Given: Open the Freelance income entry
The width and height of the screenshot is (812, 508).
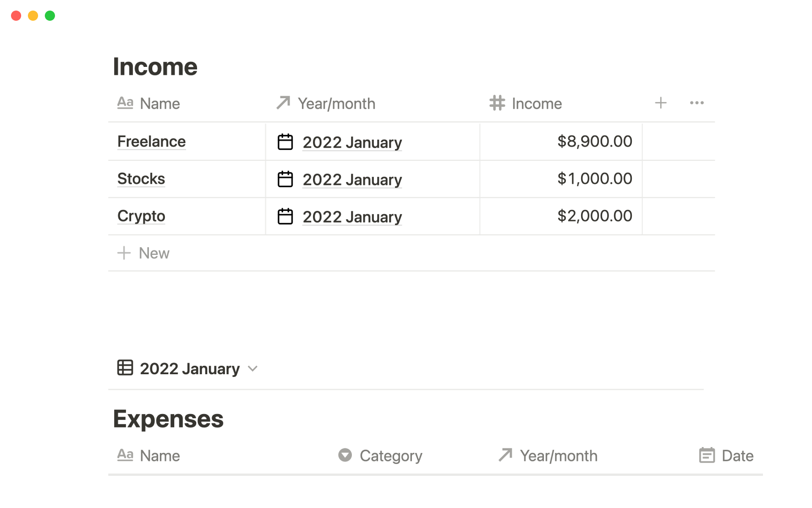Looking at the screenshot, I should pyautogui.click(x=151, y=141).
